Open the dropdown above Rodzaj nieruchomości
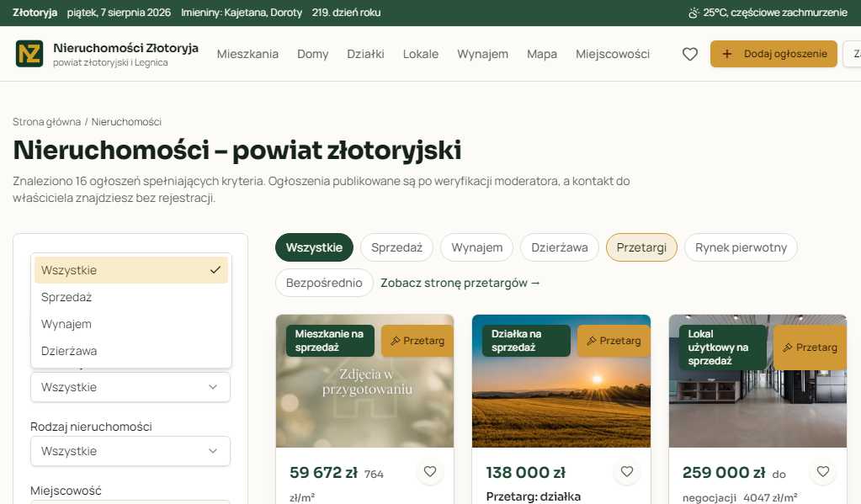The image size is (861, 504). [x=130, y=387]
